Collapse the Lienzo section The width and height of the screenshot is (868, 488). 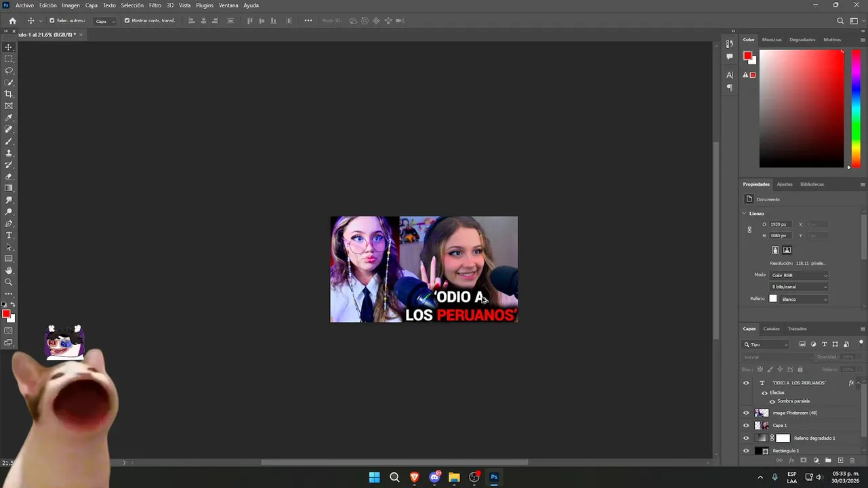[744, 213]
